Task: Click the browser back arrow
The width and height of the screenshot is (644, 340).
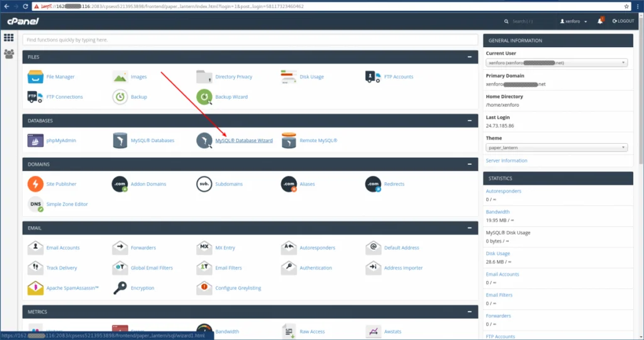Action: pos(6,6)
